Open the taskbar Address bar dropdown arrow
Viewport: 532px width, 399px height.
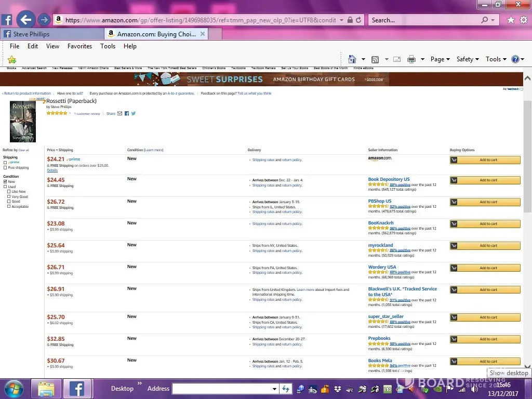(274, 389)
